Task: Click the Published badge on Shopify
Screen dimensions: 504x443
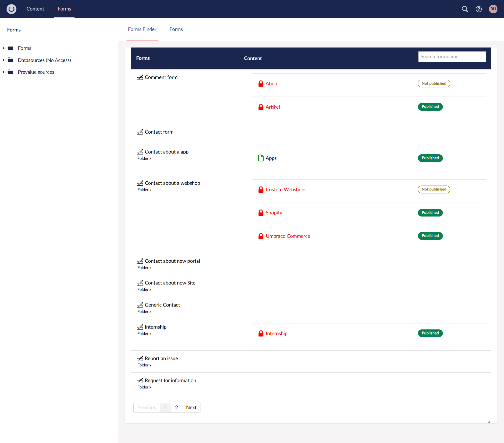Action: (430, 213)
